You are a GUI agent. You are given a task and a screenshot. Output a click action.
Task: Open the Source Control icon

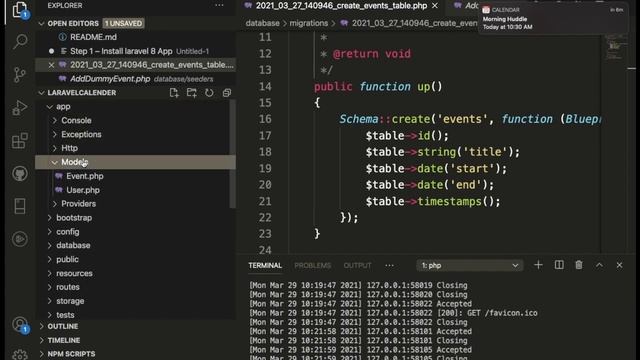(x=20, y=74)
